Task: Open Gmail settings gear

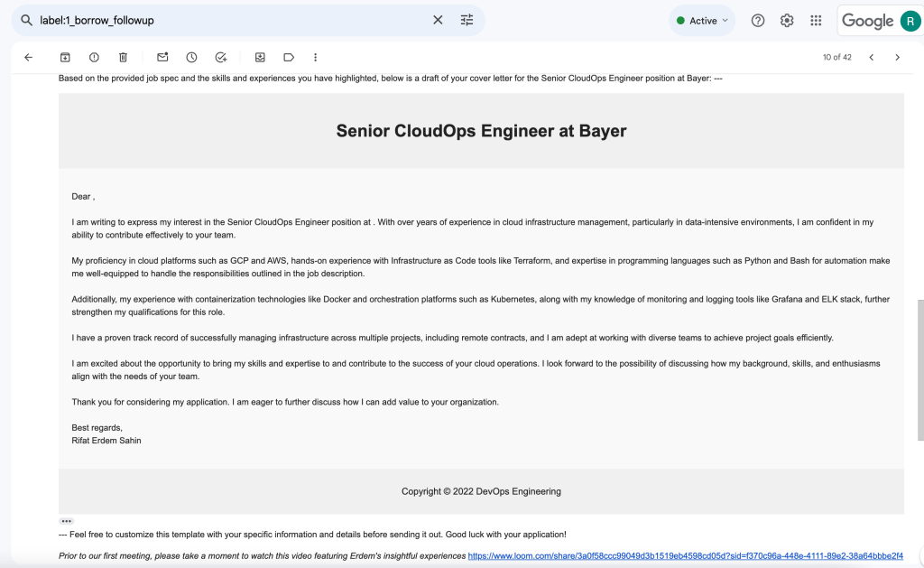Action: 787,21
